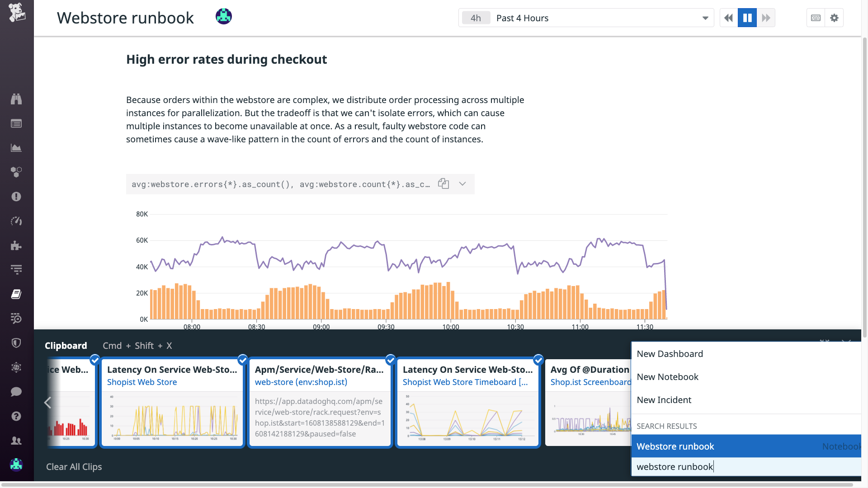The image size is (868, 488).
Task: Uncheck the Apm/Service/Web-Store clip
Action: pyautogui.click(x=391, y=360)
